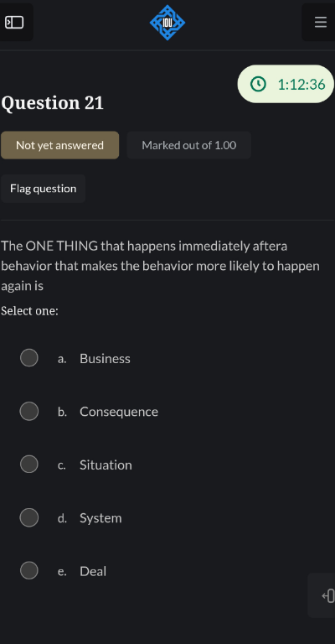Click Flag question button
The image size is (335, 644).
tap(43, 189)
